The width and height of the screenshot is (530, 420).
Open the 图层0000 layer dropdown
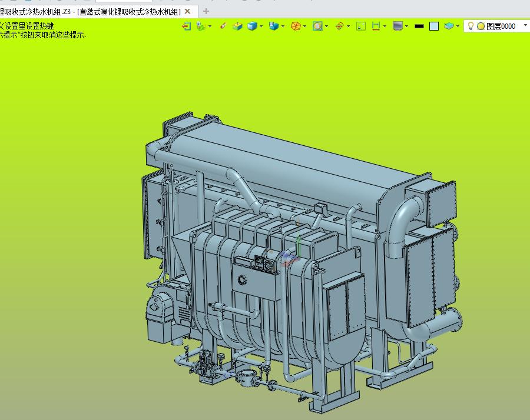(x=525, y=26)
